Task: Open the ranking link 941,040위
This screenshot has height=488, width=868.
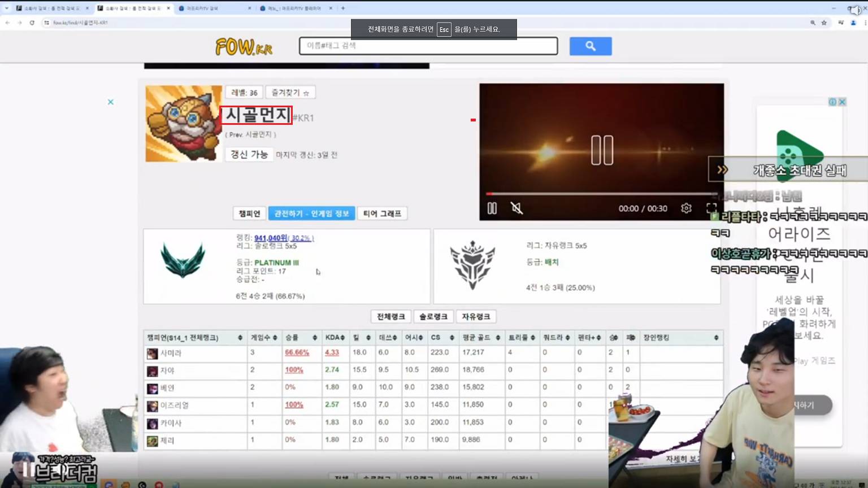Action: point(271,238)
